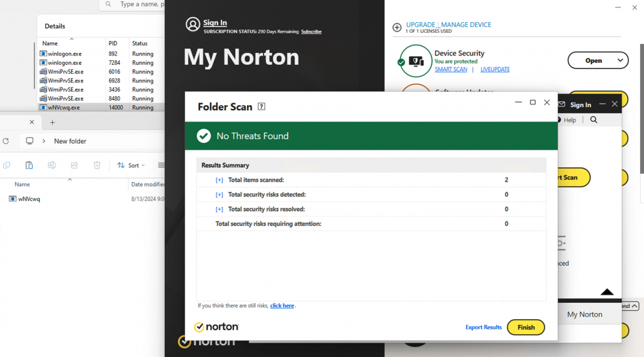
Task: Expand Total items scanned row
Action: (x=219, y=180)
